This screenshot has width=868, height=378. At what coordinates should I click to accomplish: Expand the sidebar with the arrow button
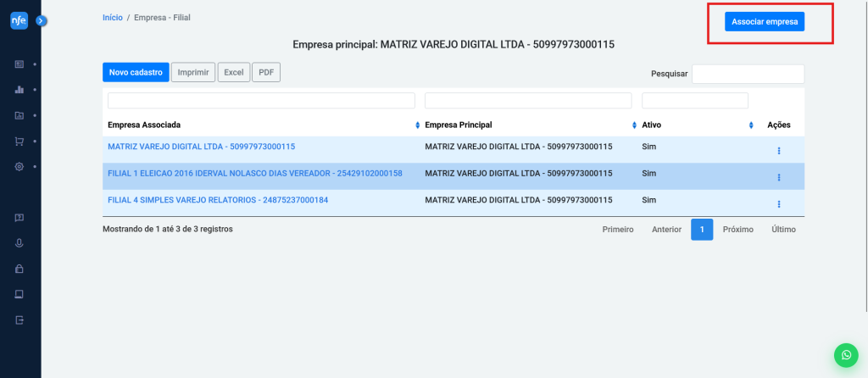(41, 20)
